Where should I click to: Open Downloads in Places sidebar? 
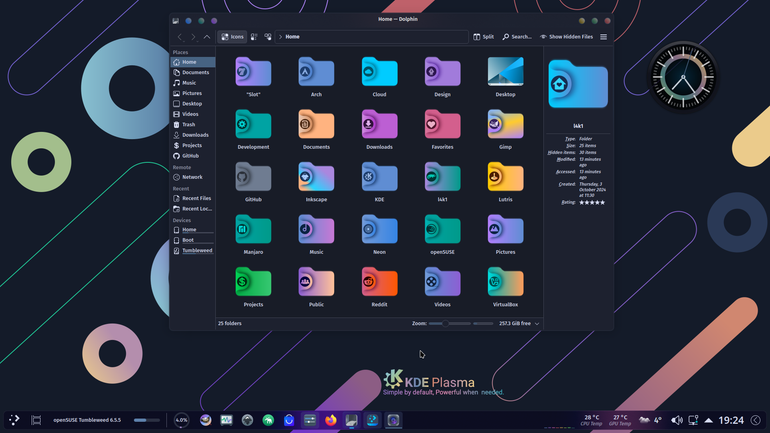(192, 135)
